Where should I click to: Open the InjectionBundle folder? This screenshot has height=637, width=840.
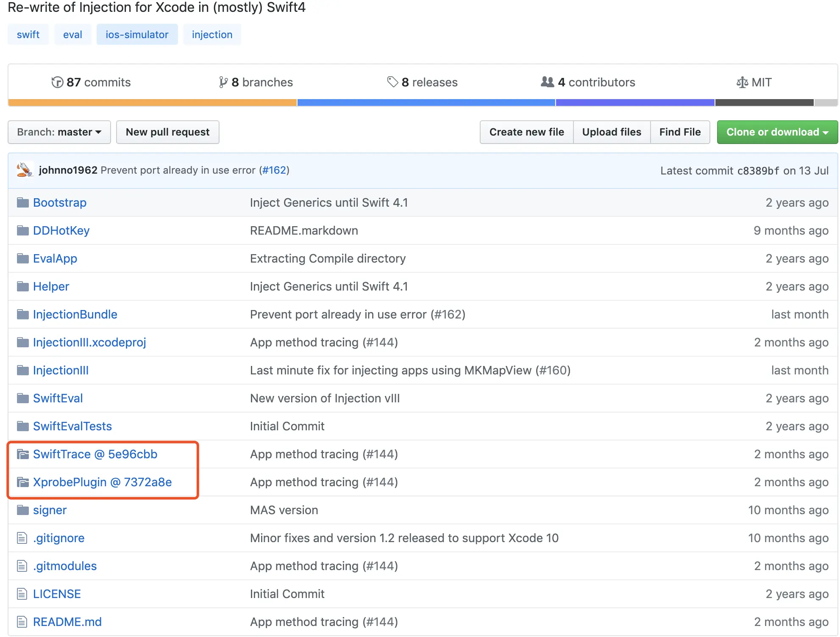point(75,314)
